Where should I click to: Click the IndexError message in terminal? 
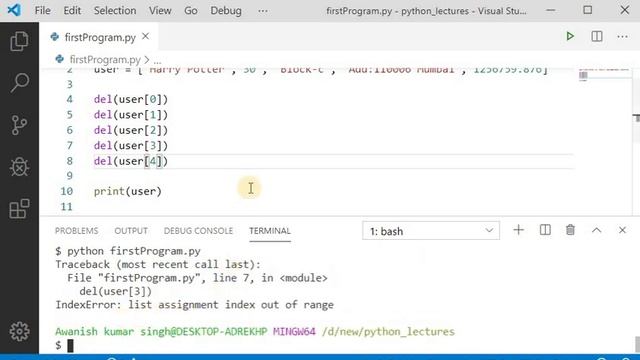[194, 305]
